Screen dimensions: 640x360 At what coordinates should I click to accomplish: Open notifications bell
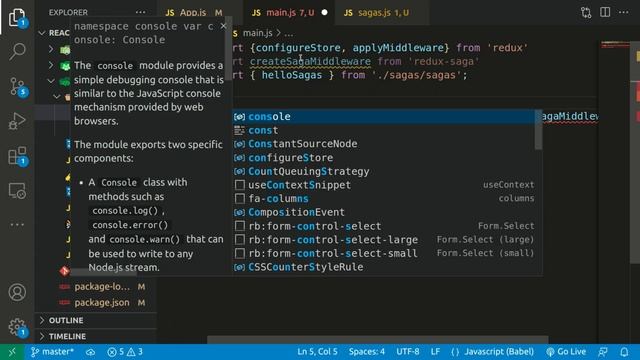(624, 352)
